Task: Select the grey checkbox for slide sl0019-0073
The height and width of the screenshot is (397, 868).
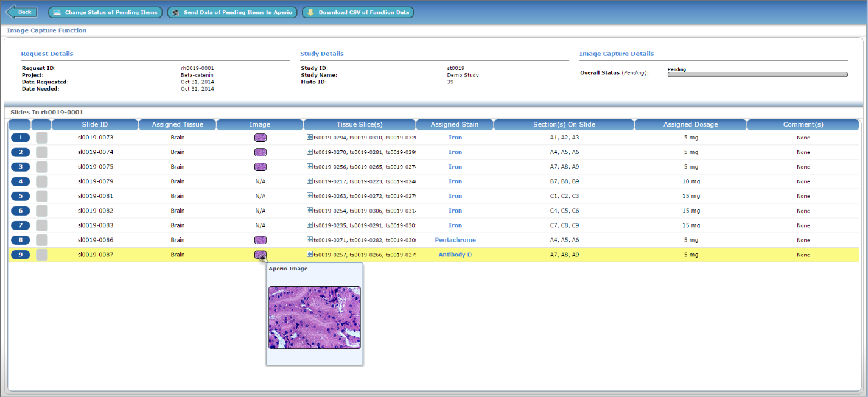Action: tap(42, 138)
